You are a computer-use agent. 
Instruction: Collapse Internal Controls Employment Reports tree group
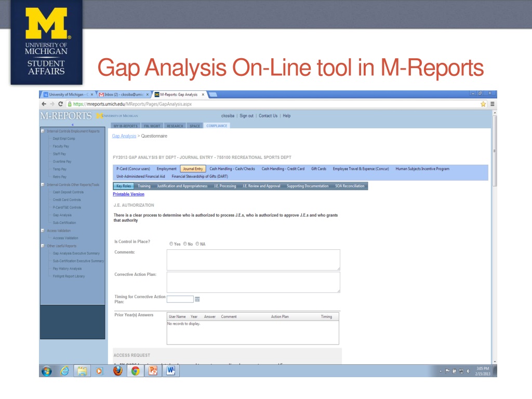pos(43,131)
